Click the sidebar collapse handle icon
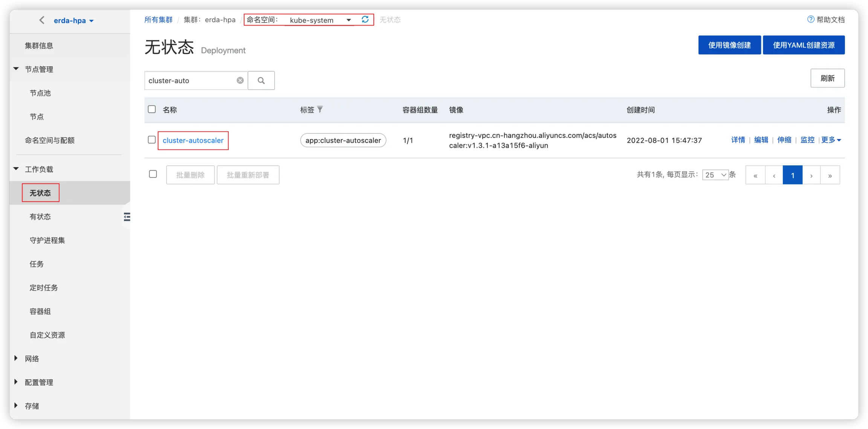 (127, 217)
